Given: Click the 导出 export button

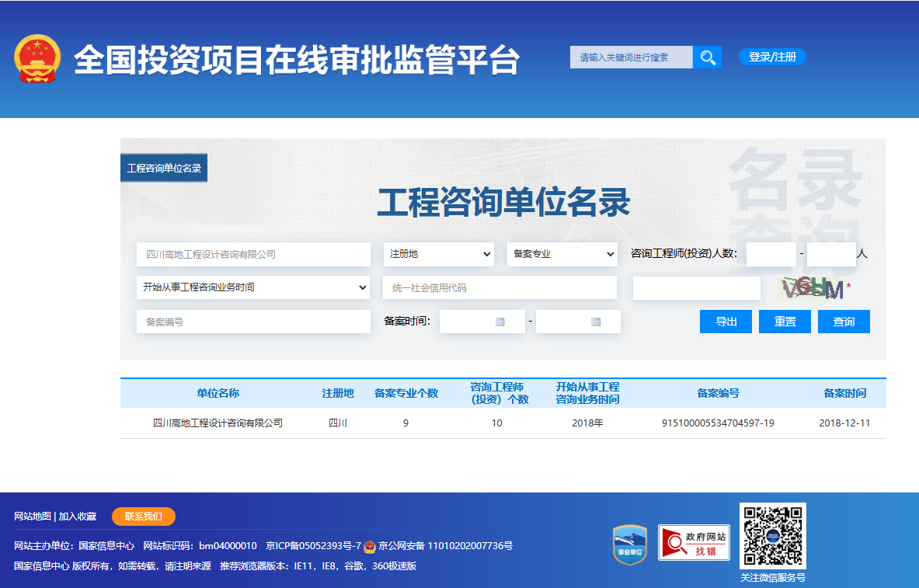Looking at the screenshot, I should 726,322.
